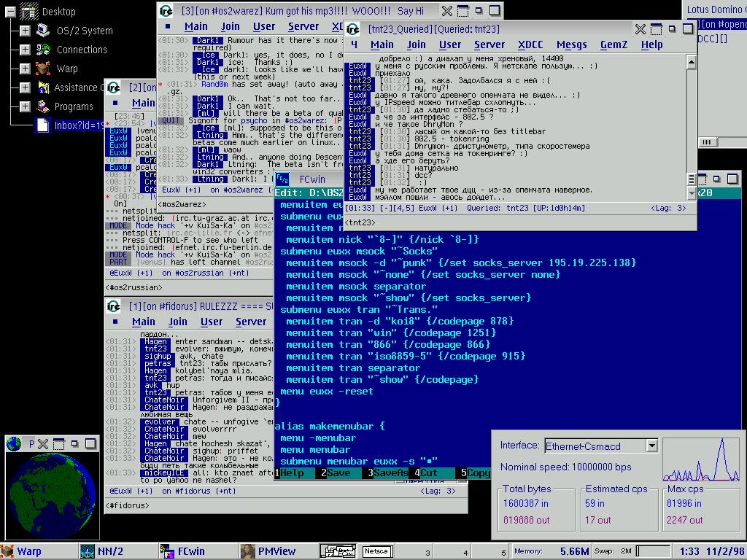The width and height of the screenshot is (747, 560).
Task: Open the irc system icon of #os2warez window
Action: (x=166, y=10)
